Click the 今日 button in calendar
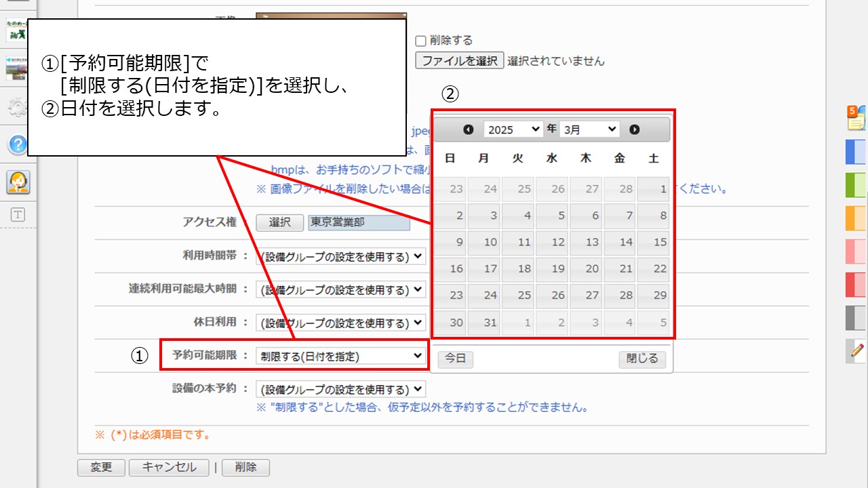This screenshot has width=868, height=488. click(x=455, y=359)
